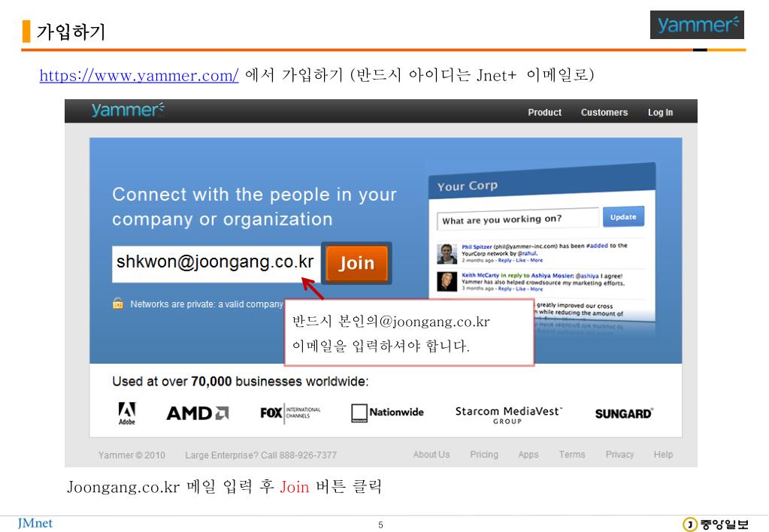Click the Your Corp panel title
769x532 pixels.
coord(468,186)
